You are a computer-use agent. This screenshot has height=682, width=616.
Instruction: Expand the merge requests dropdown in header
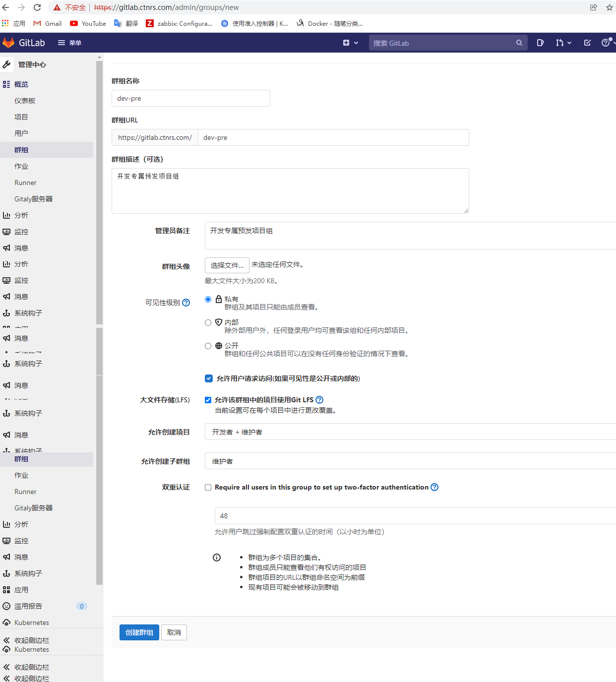564,43
